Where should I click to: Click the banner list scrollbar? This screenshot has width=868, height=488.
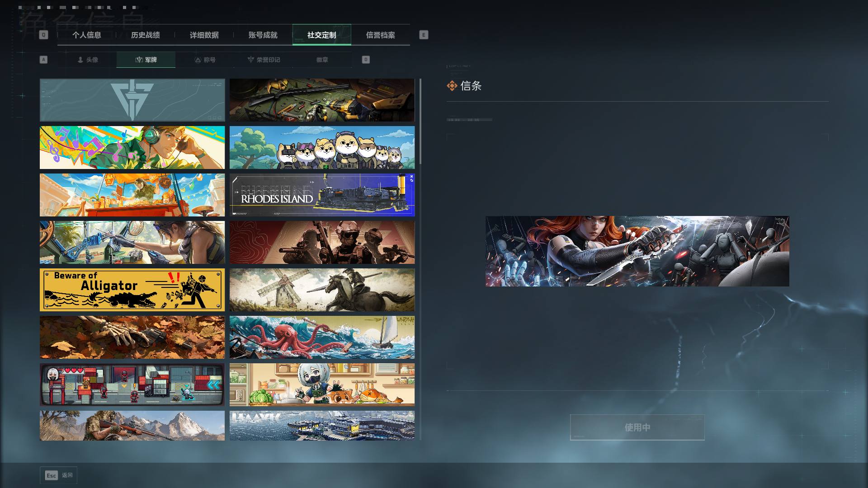420,121
